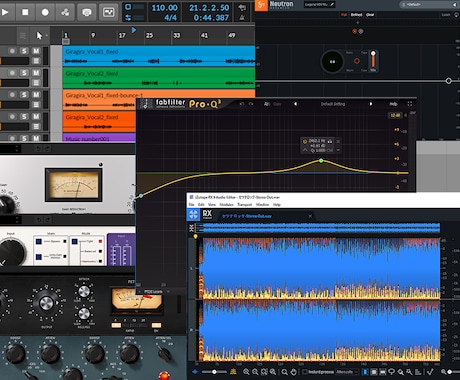The height and width of the screenshot is (380, 460).
Task: Click the VU meter on the silver compressor
Action: coord(74,185)
